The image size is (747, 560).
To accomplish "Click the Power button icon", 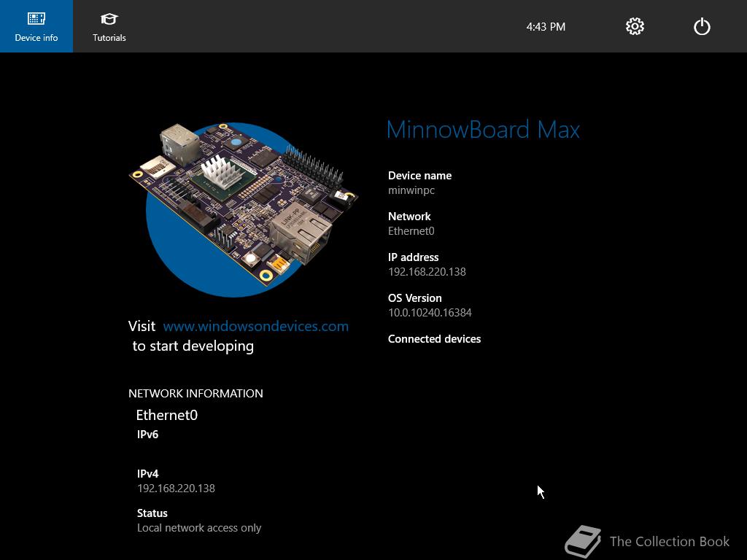I will coord(702,26).
